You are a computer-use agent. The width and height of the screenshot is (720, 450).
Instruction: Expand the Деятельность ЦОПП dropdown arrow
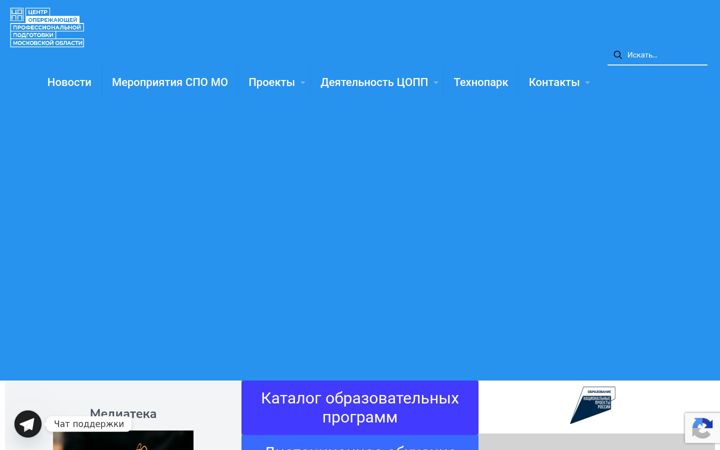tap(436, 83)
